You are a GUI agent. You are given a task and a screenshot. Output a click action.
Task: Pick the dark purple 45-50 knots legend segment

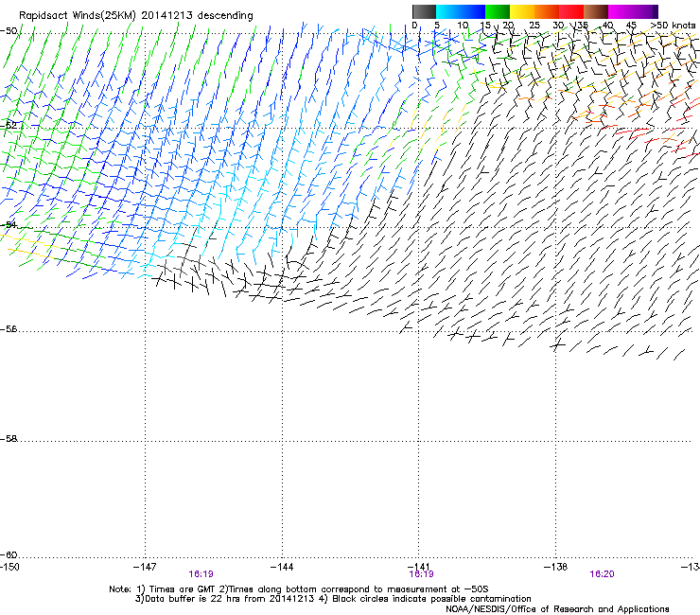(645, 11)
